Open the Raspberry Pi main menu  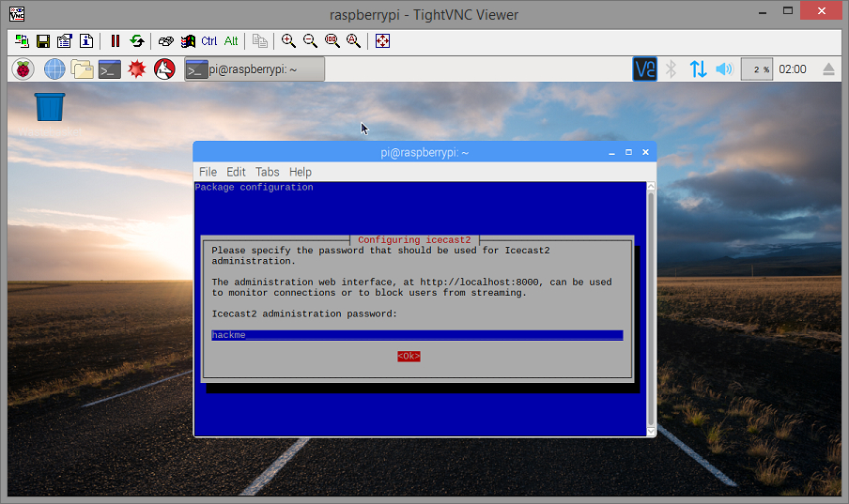[x=23, y=69]
